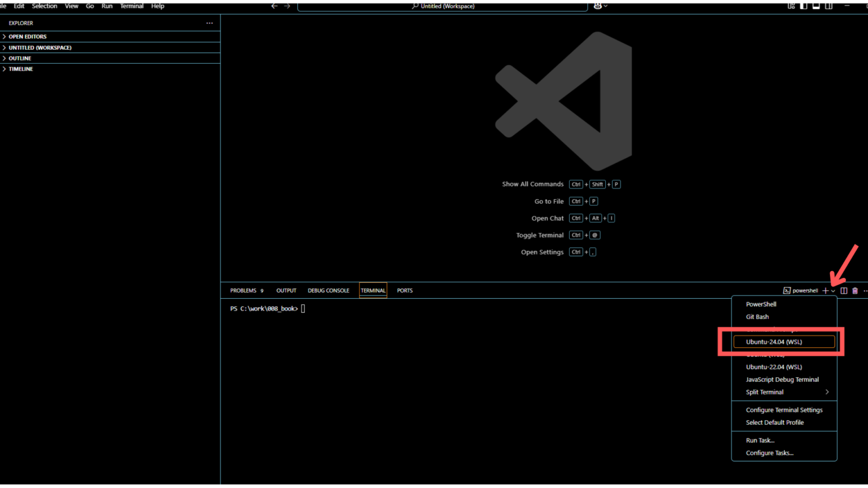The height and width of the screenshot is (488, 868).
Task: Go forward with the right arrow
Action: coord(287,6)
